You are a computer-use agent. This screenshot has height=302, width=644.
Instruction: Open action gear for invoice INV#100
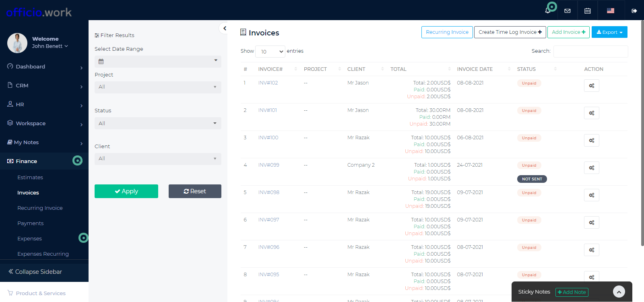(592, 140)
